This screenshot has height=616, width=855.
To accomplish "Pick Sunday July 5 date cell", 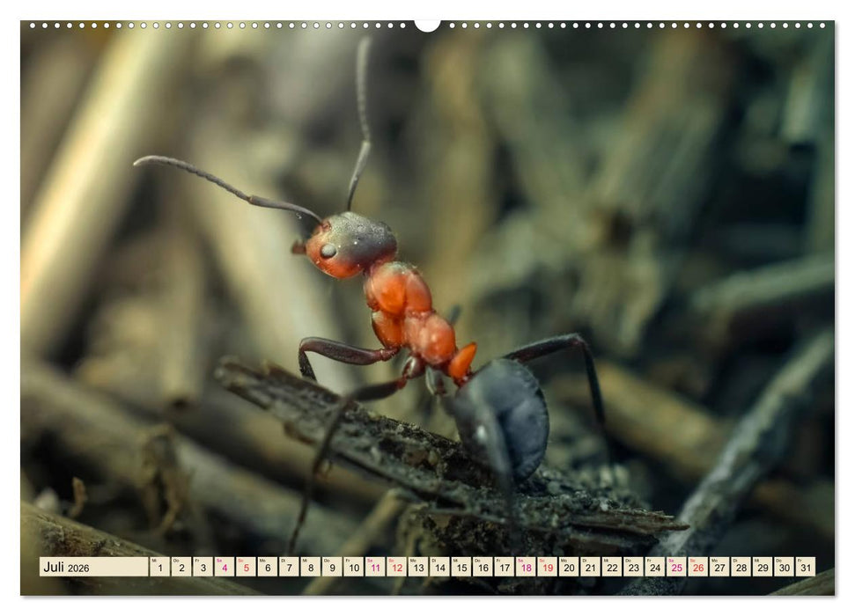I will (x=246, y=567).
